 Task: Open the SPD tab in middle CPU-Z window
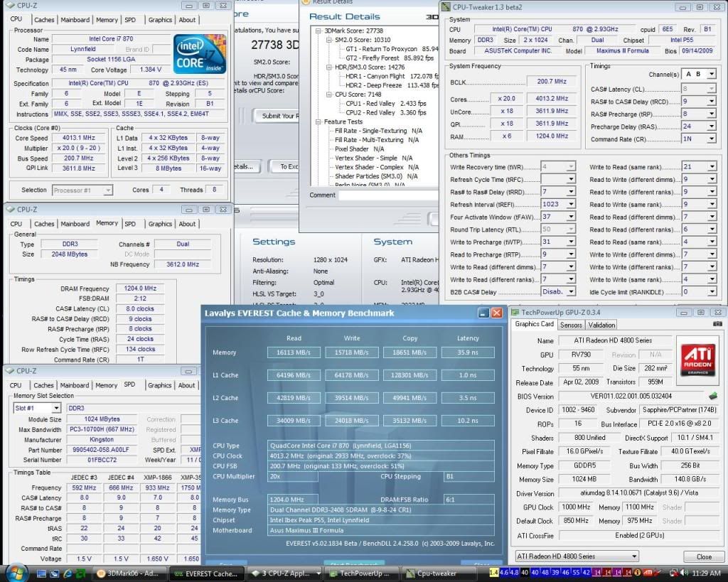tap(130, 224)
